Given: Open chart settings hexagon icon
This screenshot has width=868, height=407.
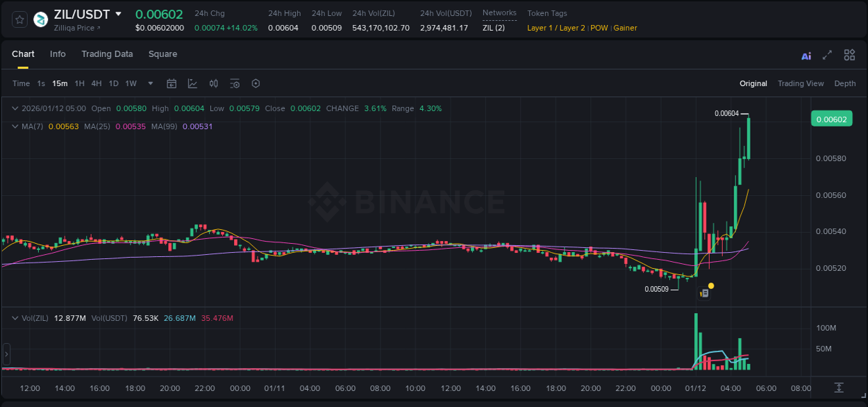Looking at the screenshot, I should point(256,83).
